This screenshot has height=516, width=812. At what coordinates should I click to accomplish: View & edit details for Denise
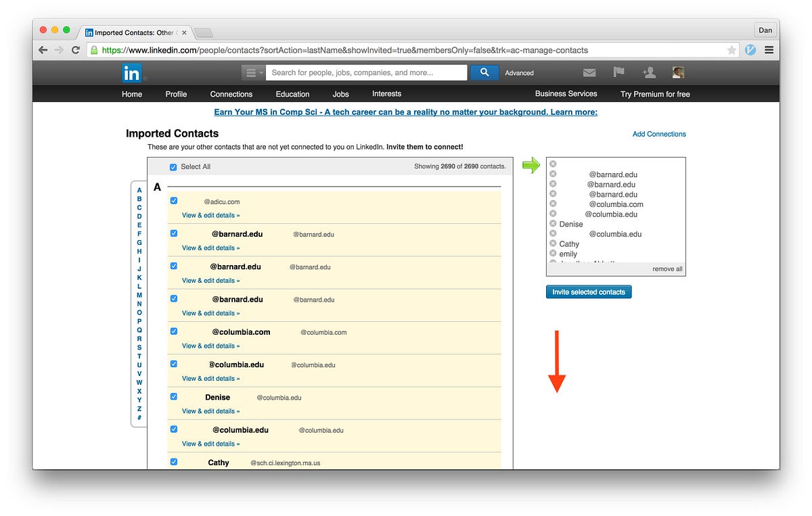210,411
